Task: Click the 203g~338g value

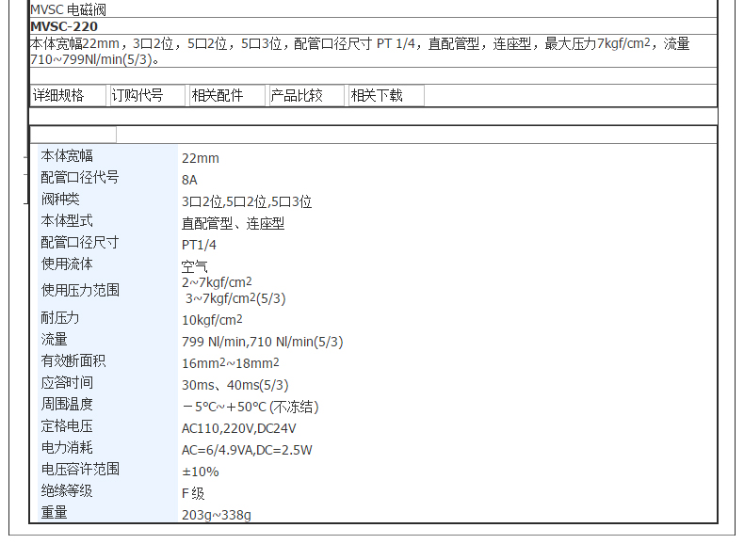Action: [x=217, y=515]
